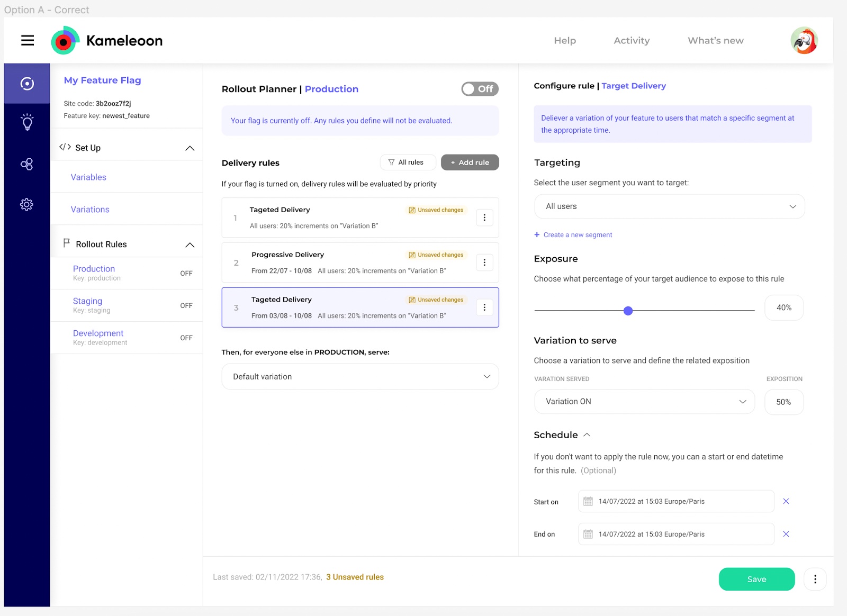This screenshot has width=847, height=616.
Task: Click the Add rule button
Action: 470,162
